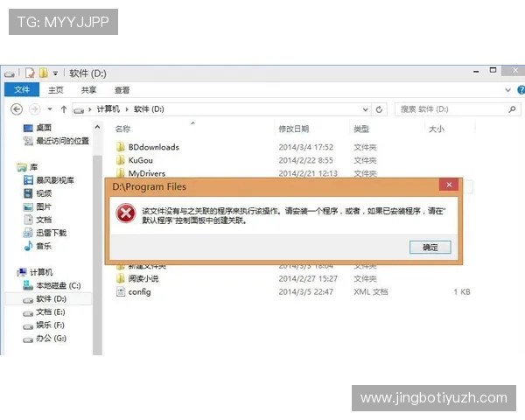Go back with the back arrow

point(17,109)
